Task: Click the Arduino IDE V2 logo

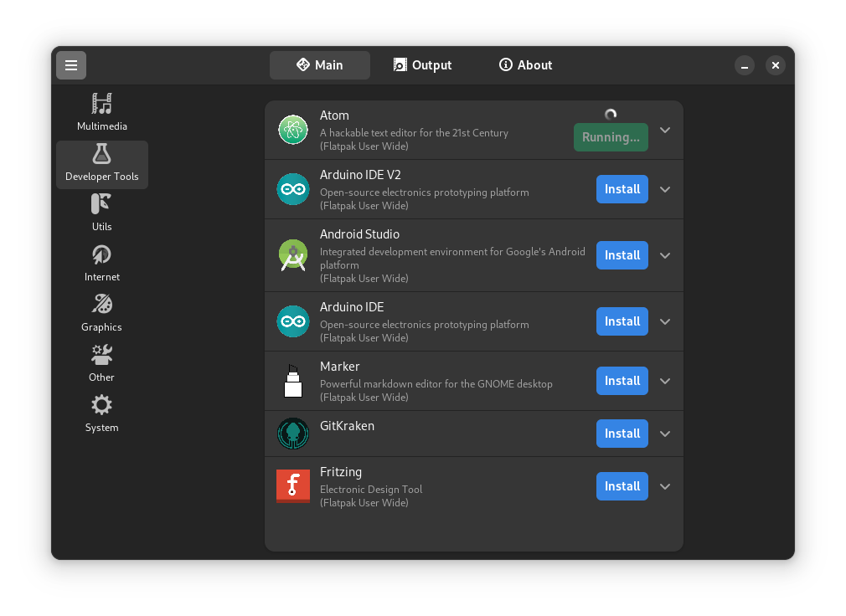Action: pos(293,189)
